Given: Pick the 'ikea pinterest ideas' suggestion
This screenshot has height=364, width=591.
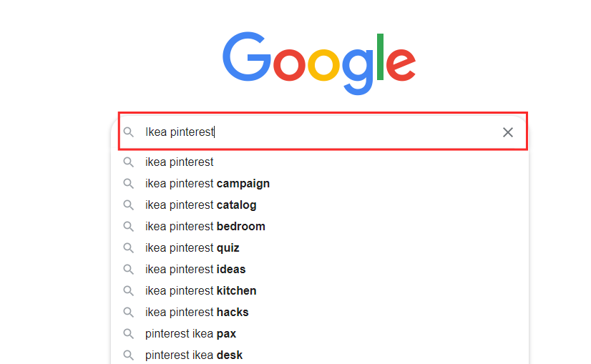Looking at the screenshot, I should tap(195, 270).
